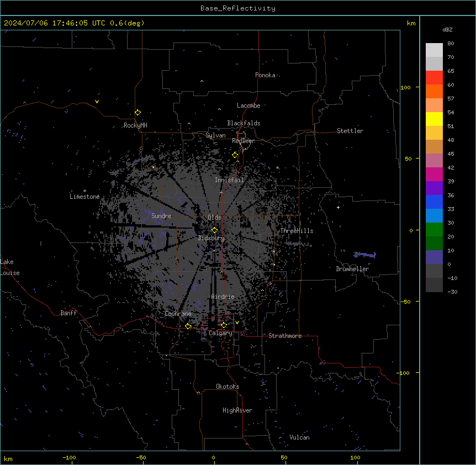This screenshot has width=476, height=465.
Task: Click the Airdrie city label
Action: (223, 297)
